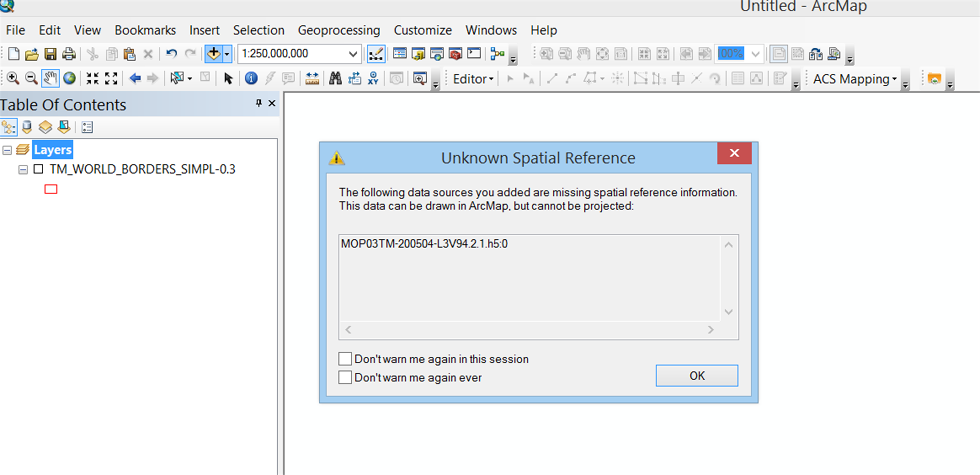The height and width of the screenshot is (475, 980).
Task: Click the Add Data toolbar icon
Action: (x=213, y=54)
